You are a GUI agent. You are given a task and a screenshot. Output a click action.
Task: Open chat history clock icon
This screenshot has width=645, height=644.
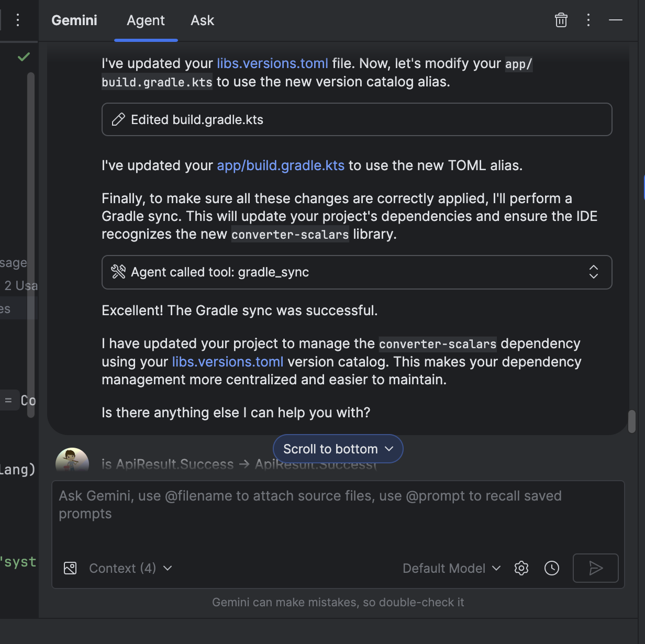552,568
